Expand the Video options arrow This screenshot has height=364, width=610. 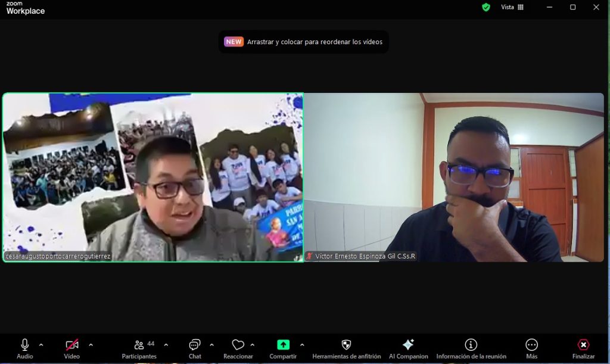91,344
